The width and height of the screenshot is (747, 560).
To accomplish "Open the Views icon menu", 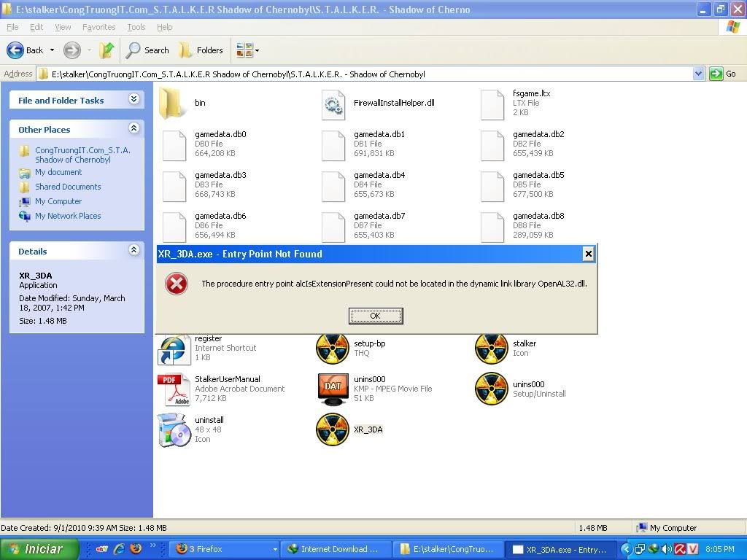I will click(247, 50).
